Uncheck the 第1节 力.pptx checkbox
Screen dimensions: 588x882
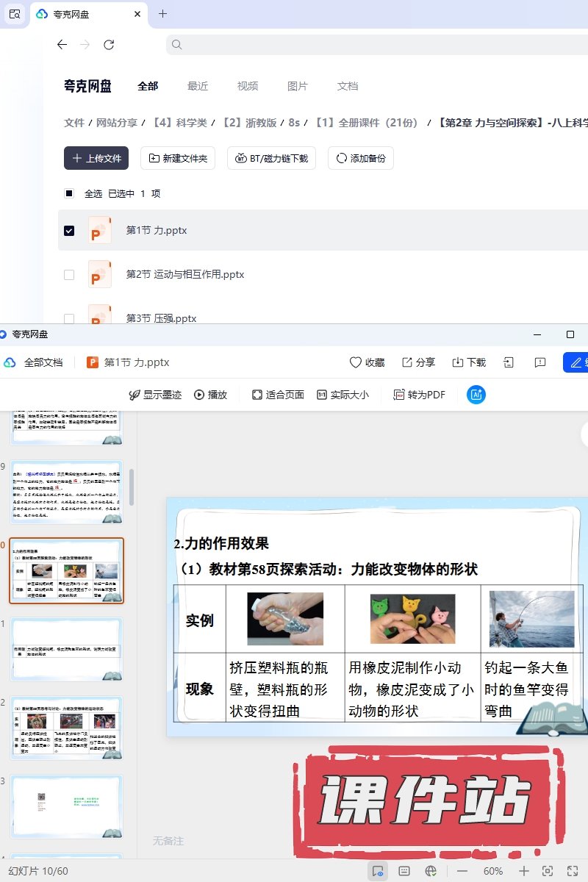(69, 230)
